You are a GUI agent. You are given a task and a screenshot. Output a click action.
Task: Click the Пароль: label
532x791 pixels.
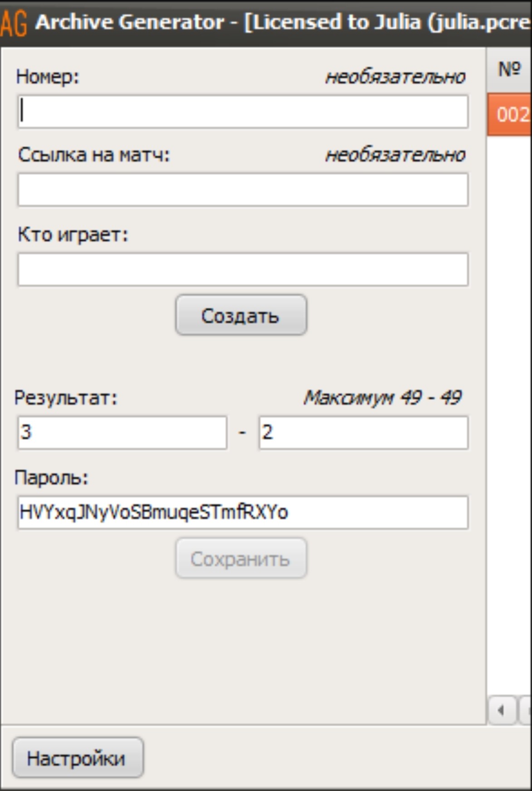[51, 478]
